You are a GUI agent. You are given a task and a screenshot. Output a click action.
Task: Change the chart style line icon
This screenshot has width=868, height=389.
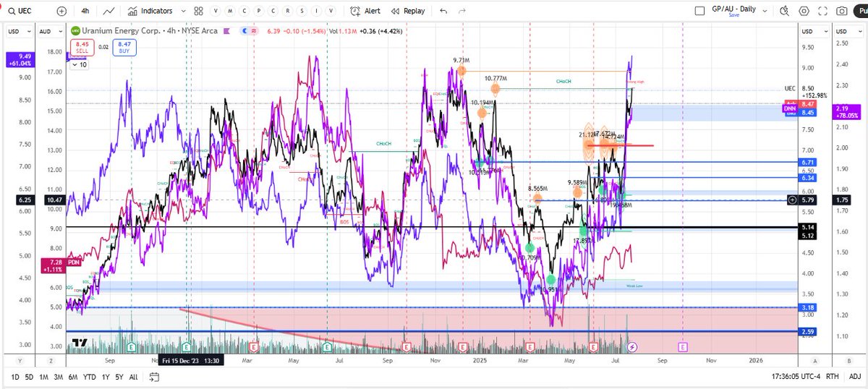[x=109, y=11]
